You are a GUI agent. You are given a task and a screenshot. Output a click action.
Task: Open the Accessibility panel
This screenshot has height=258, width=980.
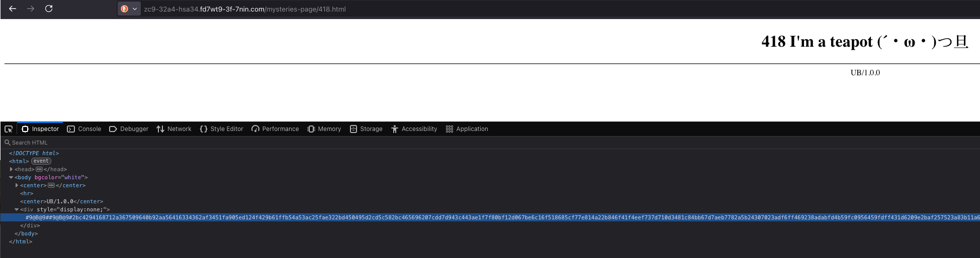(x=414, y=129)
